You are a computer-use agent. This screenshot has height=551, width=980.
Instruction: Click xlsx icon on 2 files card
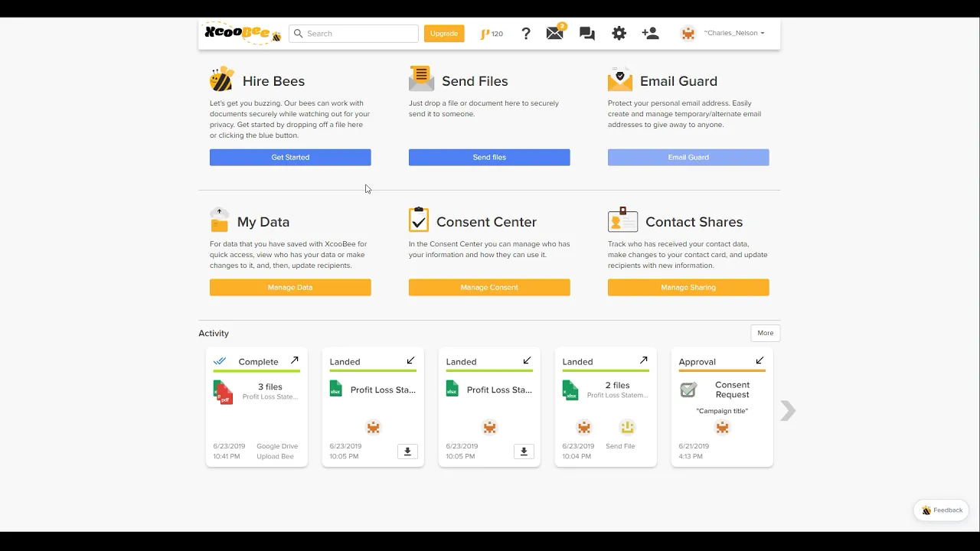(x=570, y=390)
